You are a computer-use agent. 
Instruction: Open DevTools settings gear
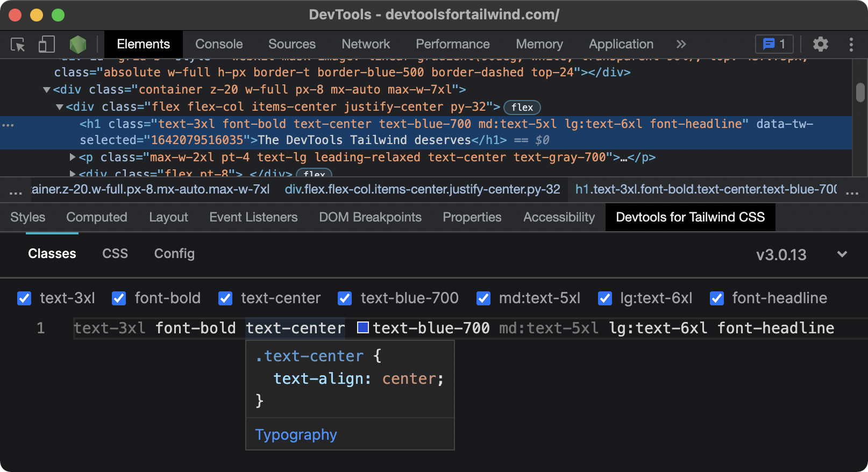(820, 44)
